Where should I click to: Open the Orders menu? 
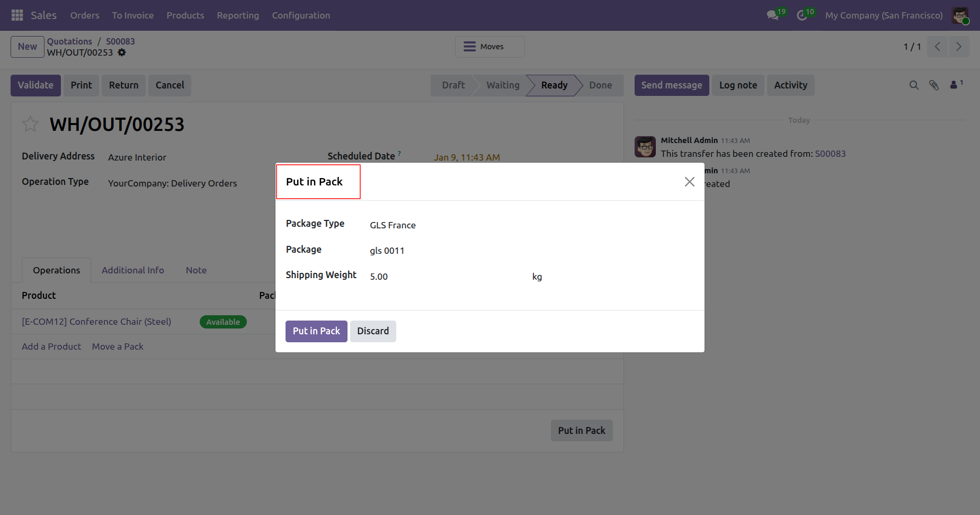(x=85, y=15)
